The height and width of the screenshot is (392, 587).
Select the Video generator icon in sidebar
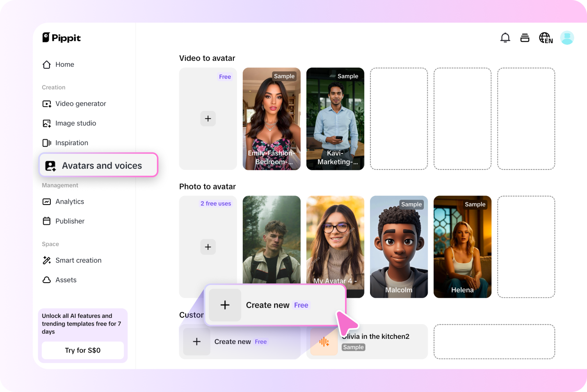(47, 103)
